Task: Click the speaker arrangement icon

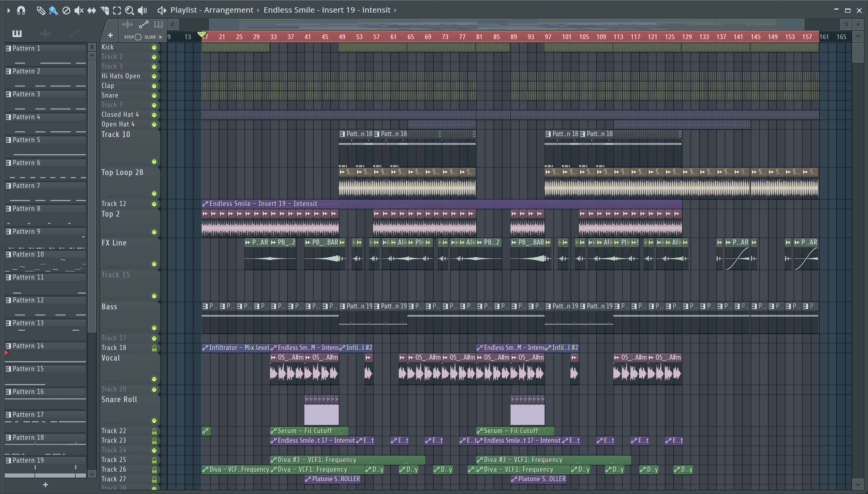Action: (x=162, y=11)
